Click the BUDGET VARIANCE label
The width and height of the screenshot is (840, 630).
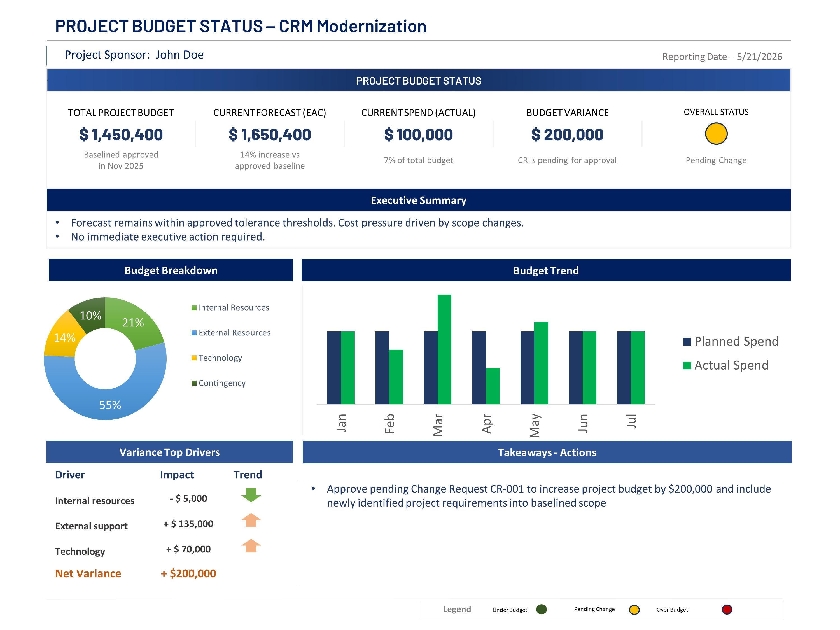tap(567, 113)
